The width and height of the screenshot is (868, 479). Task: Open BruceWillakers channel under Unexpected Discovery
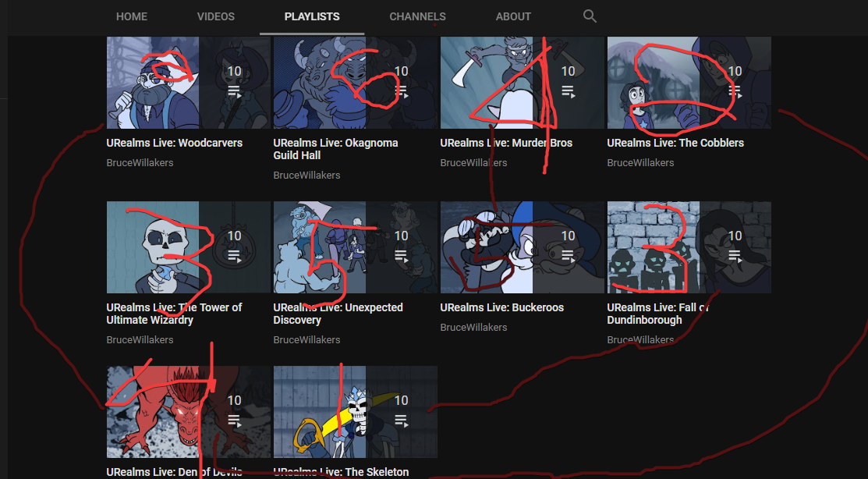point(306,339)
